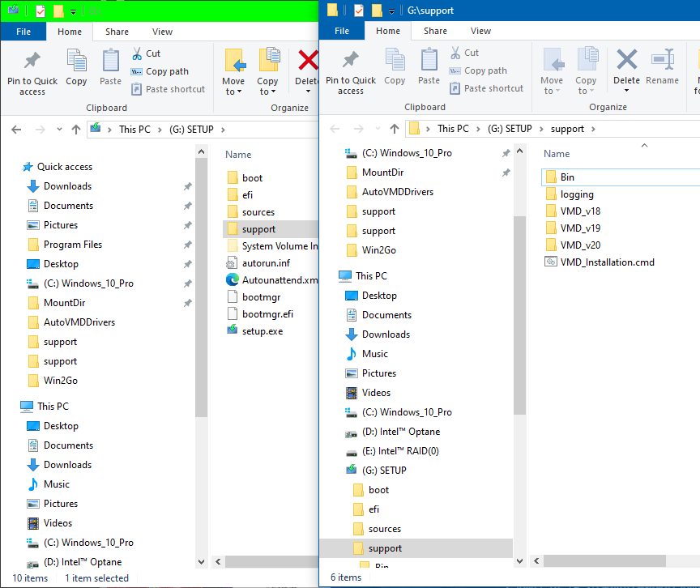Click Pin to Quick access in left window
Viewport: 700px width, 588px height.
[x=32, y=73]
